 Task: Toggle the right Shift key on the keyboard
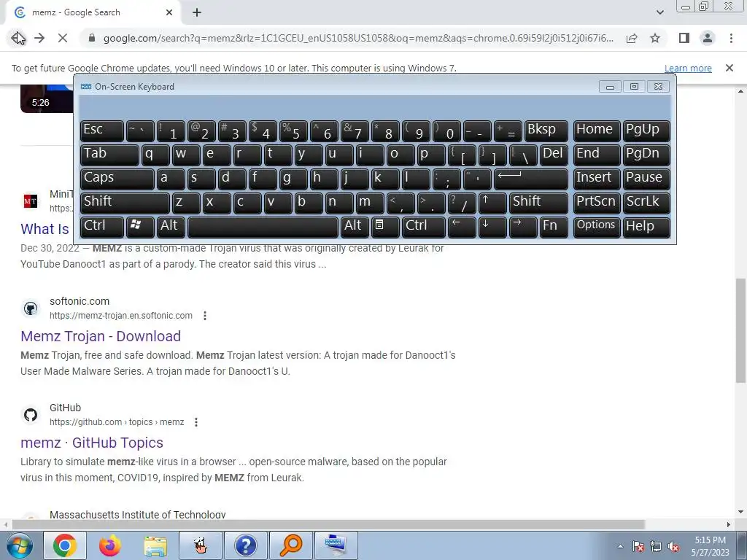(538, 203)
